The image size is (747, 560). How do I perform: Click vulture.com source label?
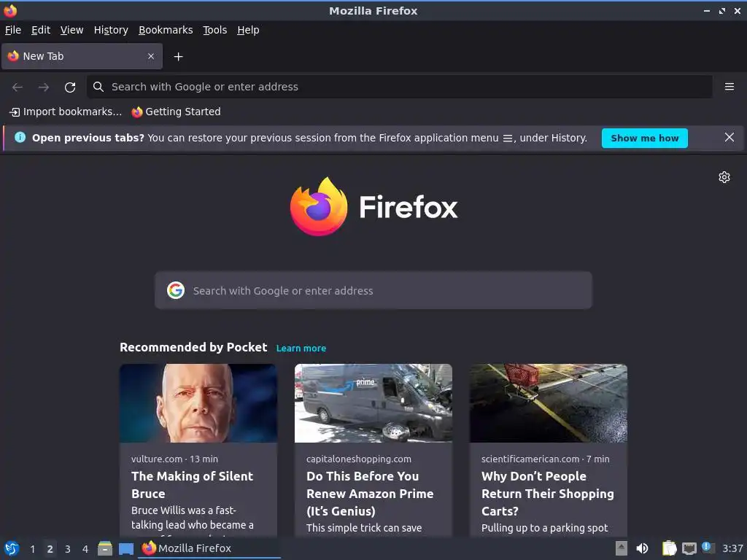point(157,459)
